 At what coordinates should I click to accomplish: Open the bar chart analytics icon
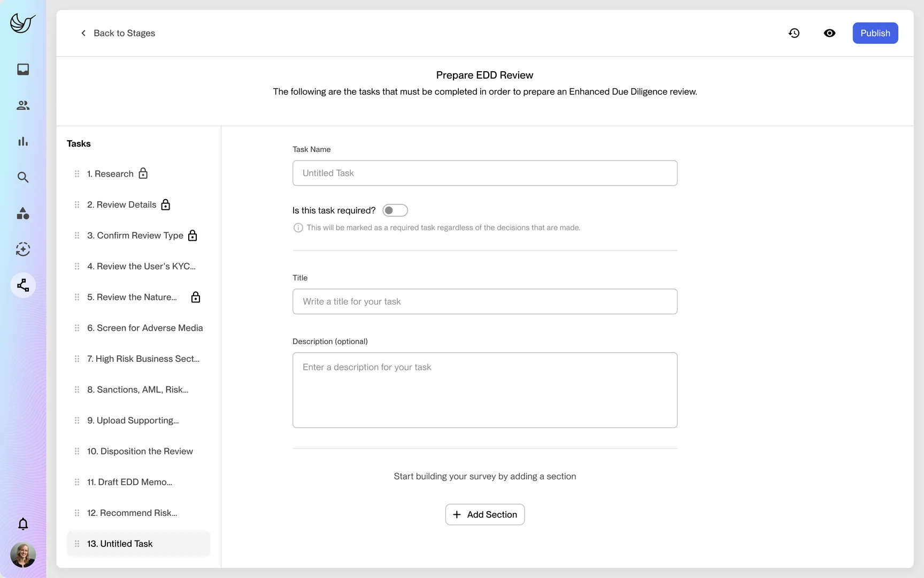click(x=23, y=141)
